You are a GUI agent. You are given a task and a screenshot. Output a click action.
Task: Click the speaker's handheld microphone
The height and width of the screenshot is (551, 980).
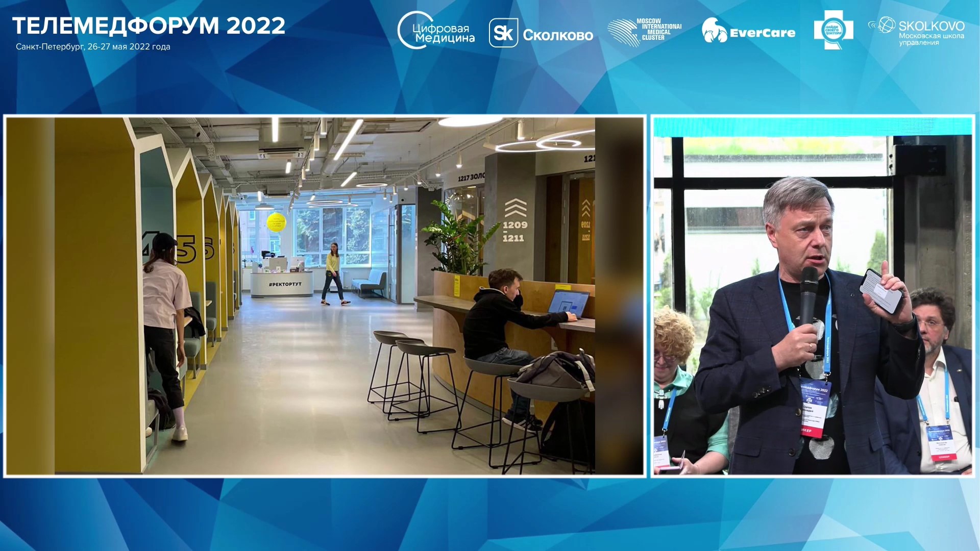pos(808,295)
